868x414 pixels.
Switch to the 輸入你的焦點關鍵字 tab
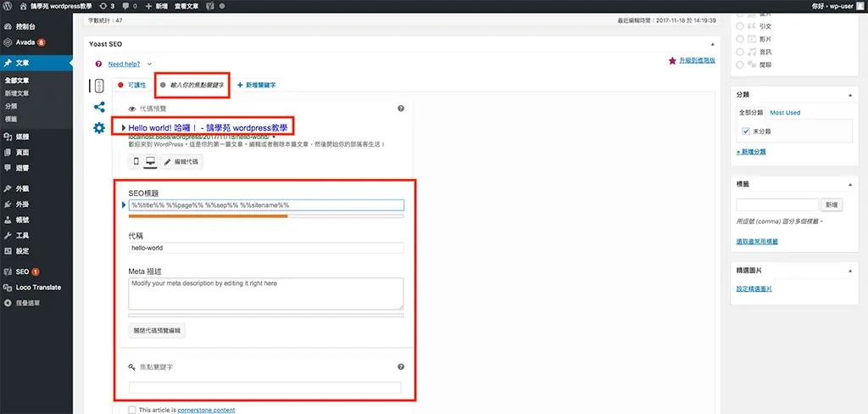click(192, 86)
